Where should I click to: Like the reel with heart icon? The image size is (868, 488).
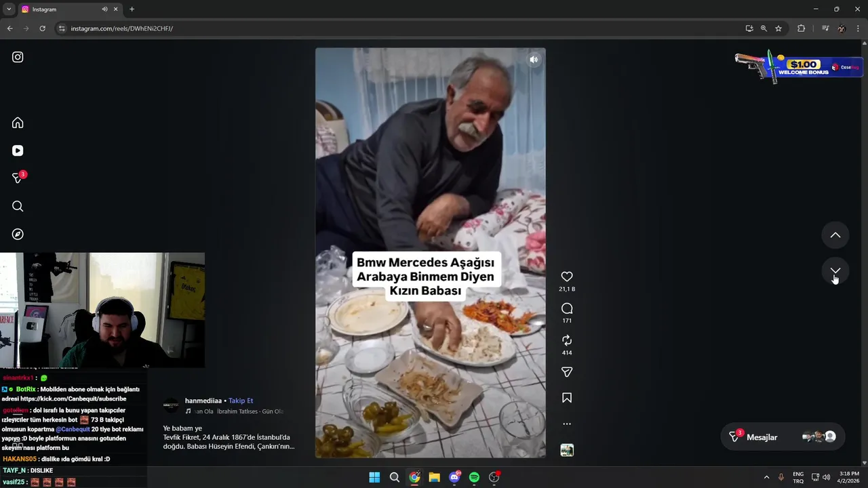(567, 277)
